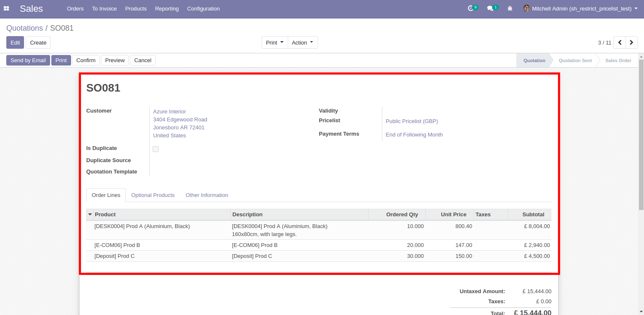Click the Sales app title
The image size is (644, 315).
[x=31, y=8]
